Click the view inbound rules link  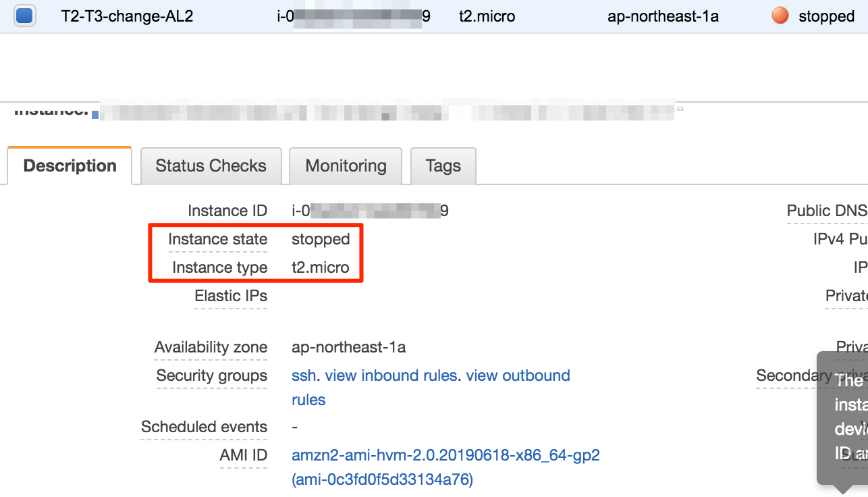click(x=391, y=375)
